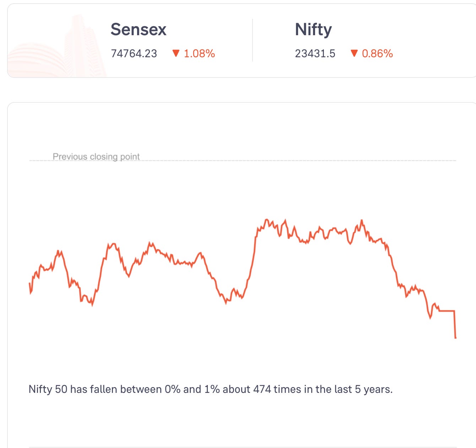This screenshot has height=448, width=476.
Task: Click the flat segment near chart end
Action: pyautogui.click(x=447, y=311)
